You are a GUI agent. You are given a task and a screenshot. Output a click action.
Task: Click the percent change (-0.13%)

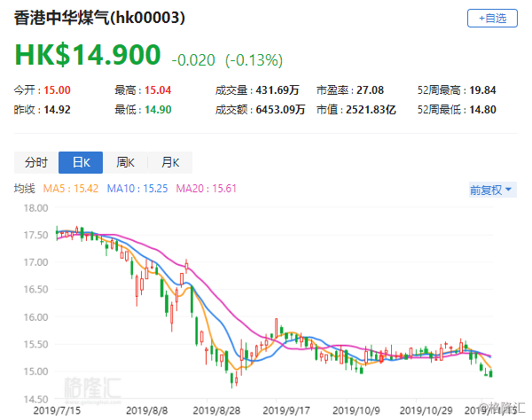click(x=254, y=60)
